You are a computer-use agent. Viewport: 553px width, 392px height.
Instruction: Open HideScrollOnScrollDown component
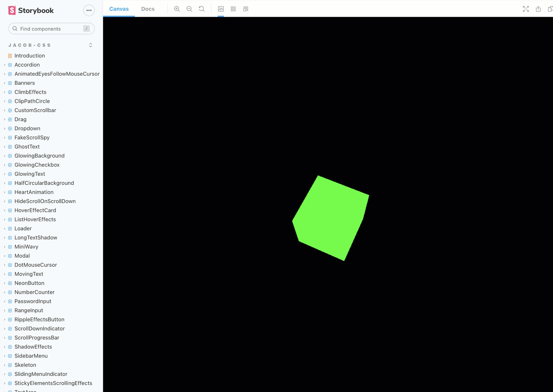45,201
